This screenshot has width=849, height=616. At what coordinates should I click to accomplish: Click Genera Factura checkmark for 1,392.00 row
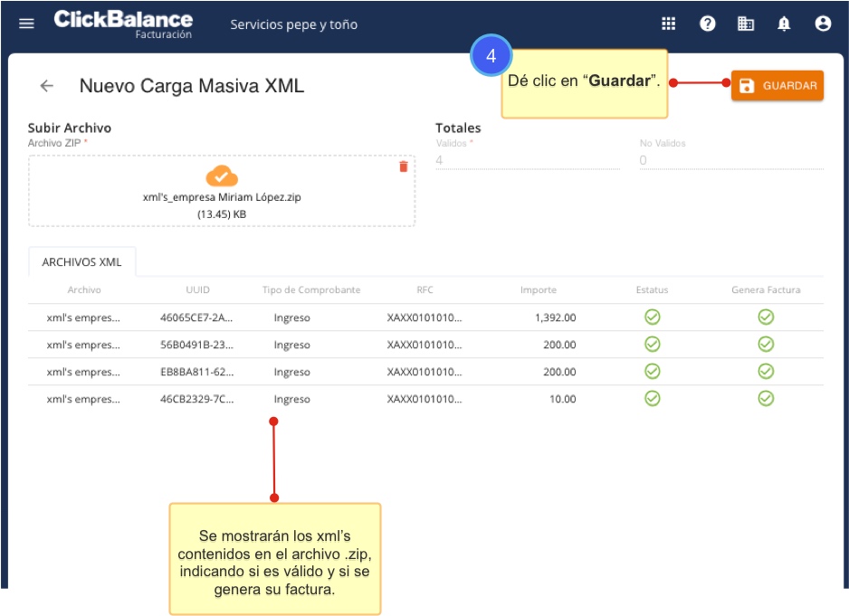coord(766,317)
